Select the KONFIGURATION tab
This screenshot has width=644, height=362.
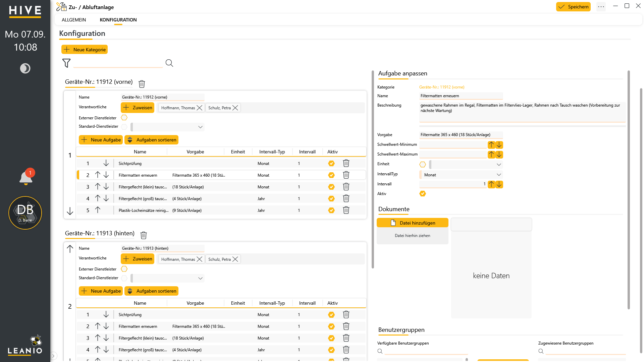coord(118,20)
